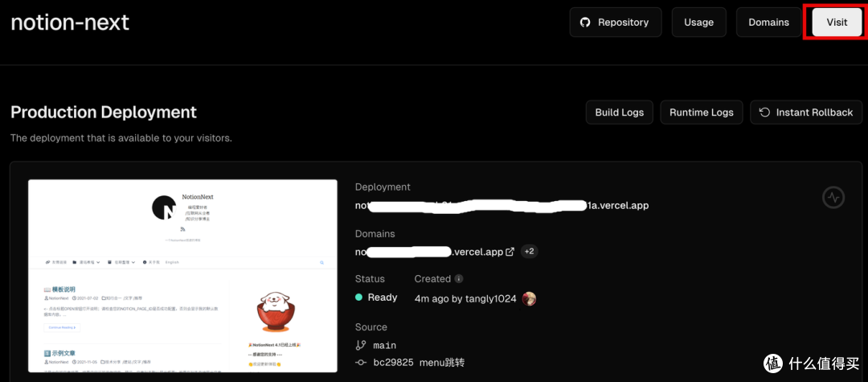Click the notion-next project title
Viewport: 868px width, 382px height.
click(x=70, y=23)
